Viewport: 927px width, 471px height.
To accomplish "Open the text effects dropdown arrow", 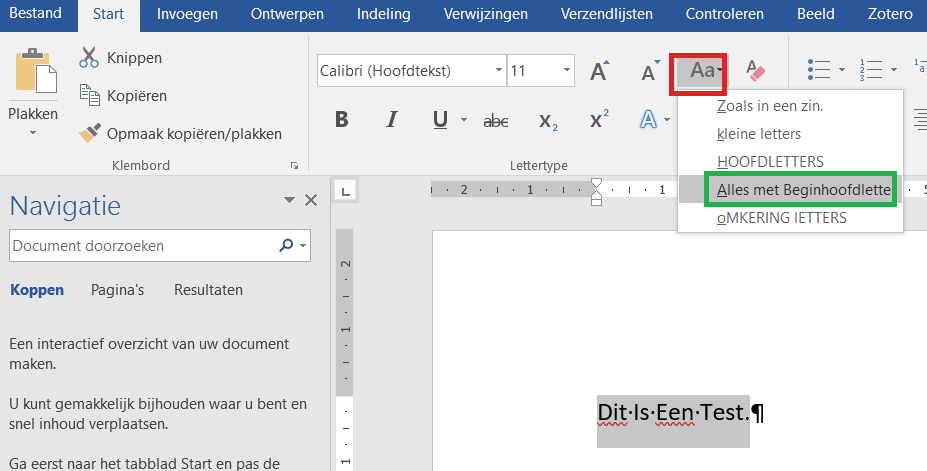I will point(667,120).
